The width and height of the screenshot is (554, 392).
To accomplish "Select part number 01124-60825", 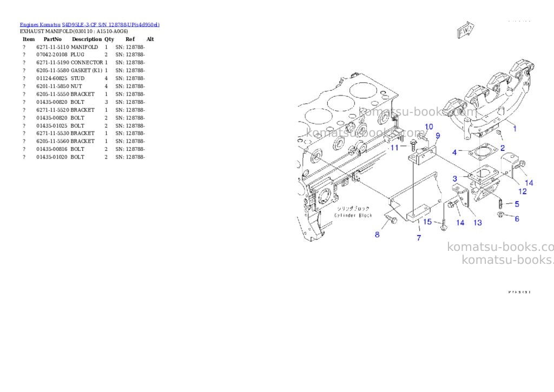I will [51, 78].
